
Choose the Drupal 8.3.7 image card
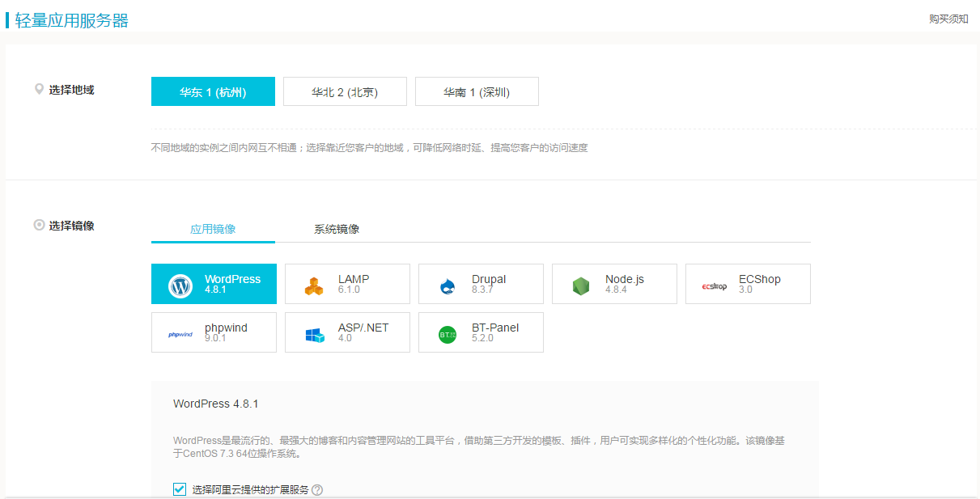coord(481,284)
